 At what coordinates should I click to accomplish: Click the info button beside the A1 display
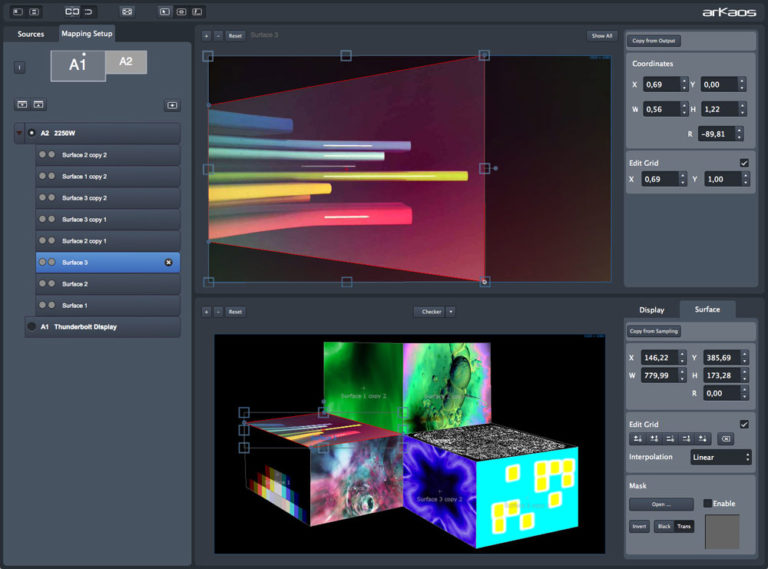[20, 67]
